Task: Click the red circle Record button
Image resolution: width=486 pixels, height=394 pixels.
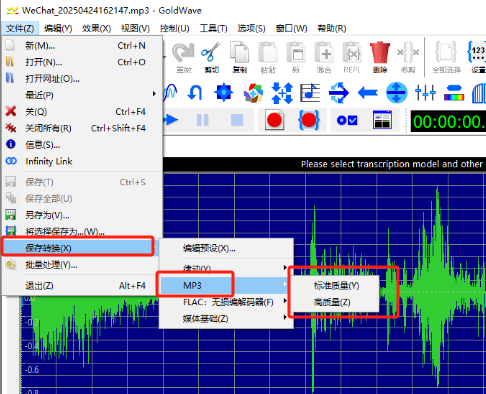Action: point(274,120)
